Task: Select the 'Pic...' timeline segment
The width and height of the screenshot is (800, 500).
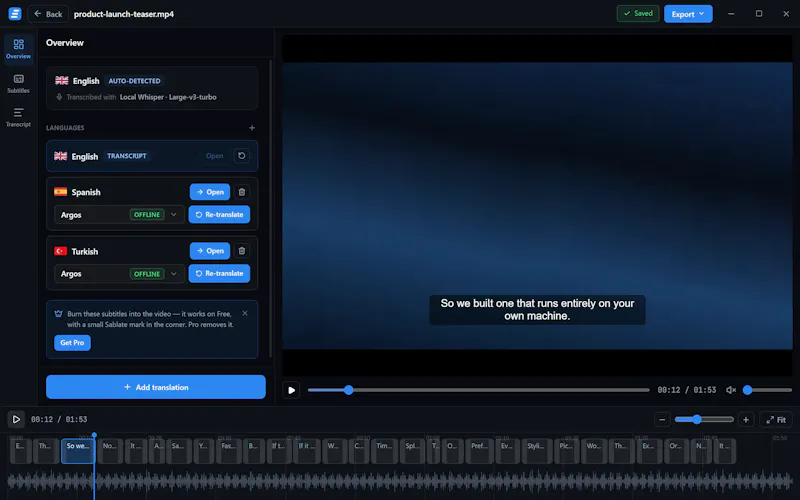Action: pyautogui.click(x=566, y=451)
